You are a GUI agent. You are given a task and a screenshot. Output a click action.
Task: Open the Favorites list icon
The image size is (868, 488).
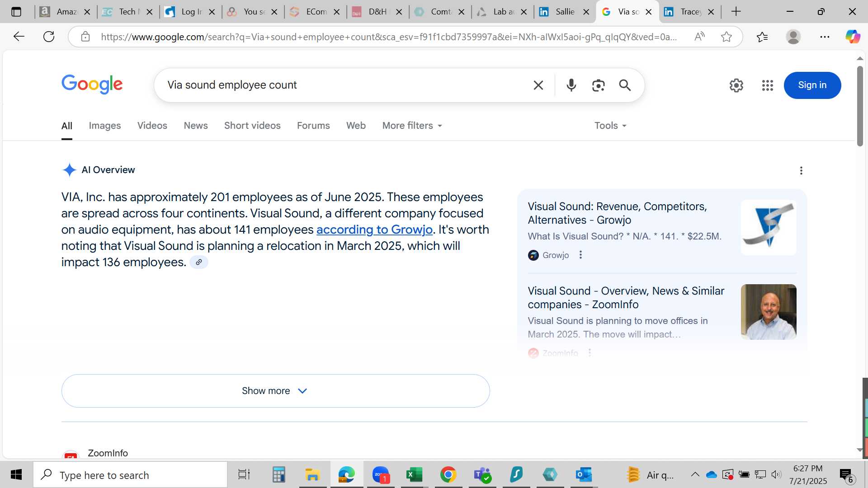[x=762, y=37]
